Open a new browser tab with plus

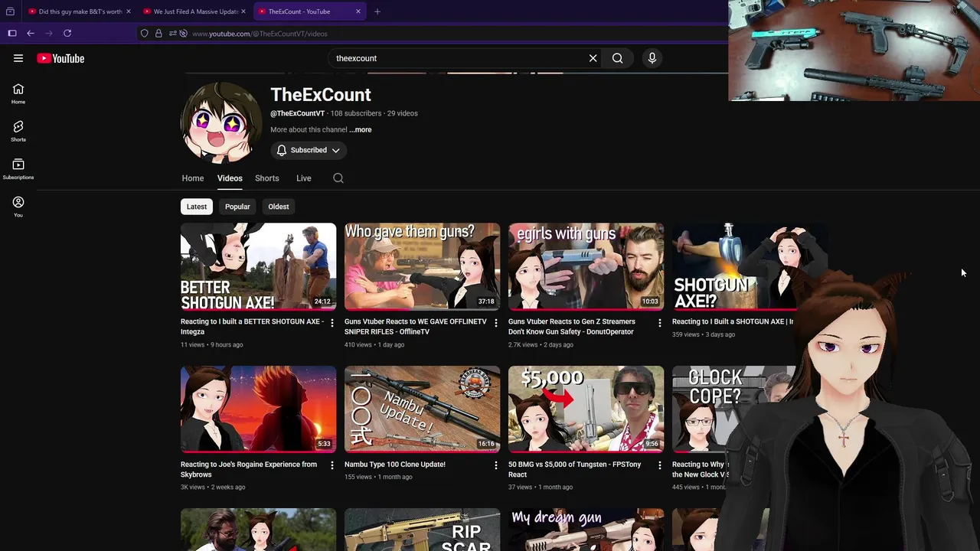[x=377, y=11]
